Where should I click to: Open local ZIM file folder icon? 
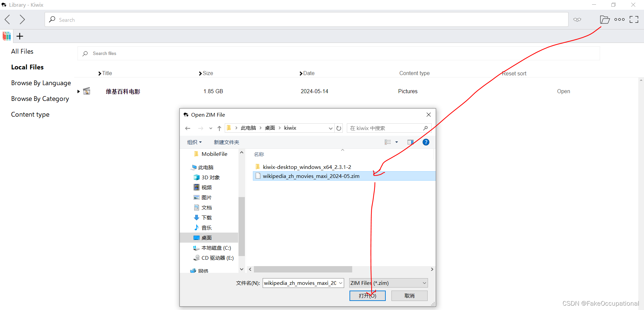pyautogui.click(x=605, y=19)
